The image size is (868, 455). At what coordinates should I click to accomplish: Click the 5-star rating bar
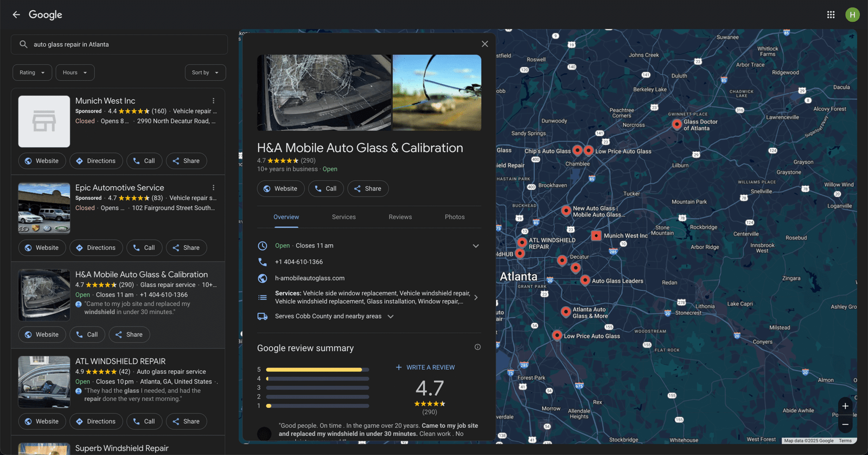click(317, 370)
